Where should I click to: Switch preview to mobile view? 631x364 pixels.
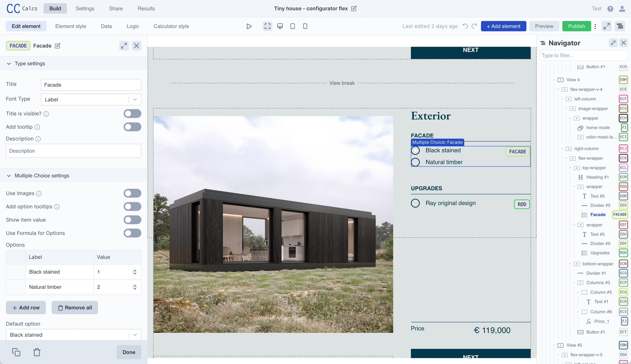pyautogui.click(x=305, y=26)
